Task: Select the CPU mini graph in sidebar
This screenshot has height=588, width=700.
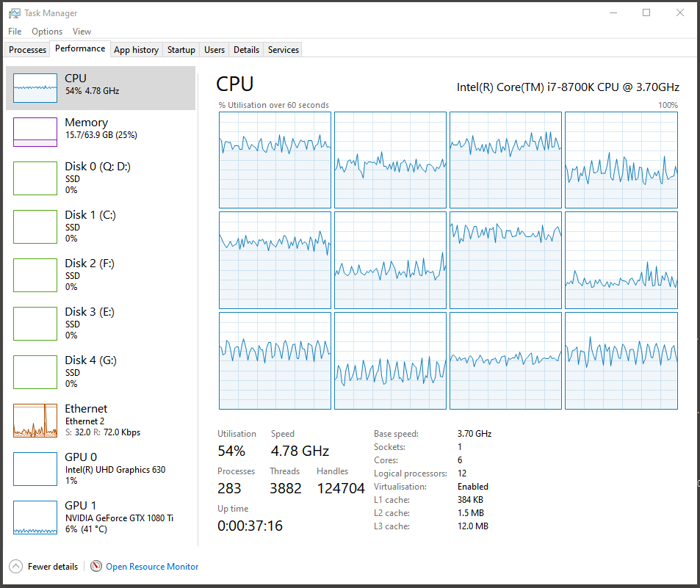Action: 35,88
